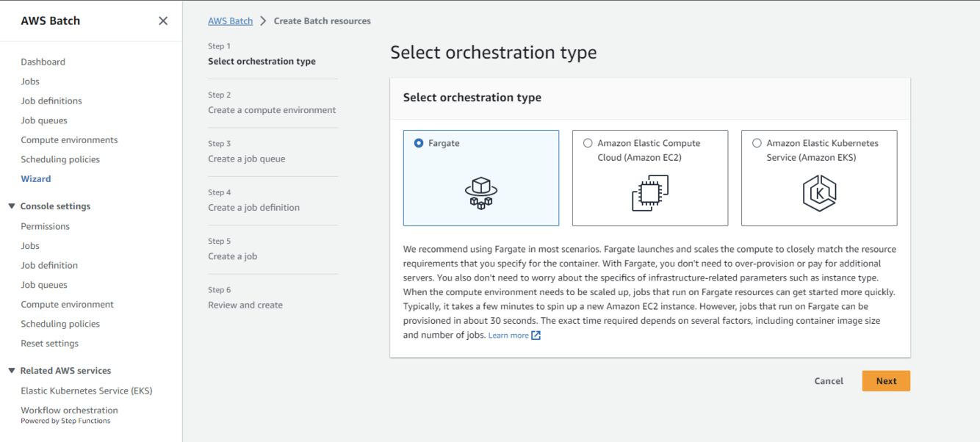Open Job definition console setting
Viewport: 980px width, 442px height.
click(49, 265)
